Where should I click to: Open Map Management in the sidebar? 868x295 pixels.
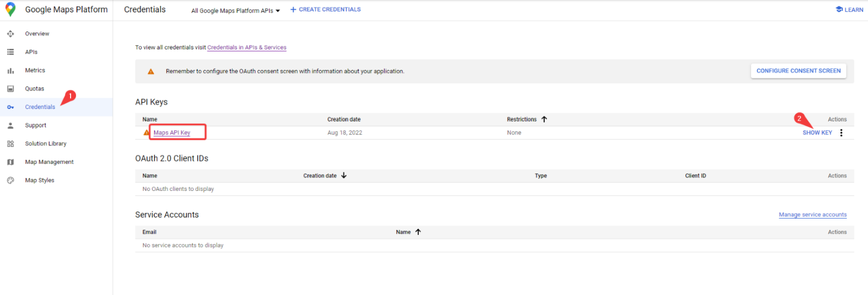click(x=49, y=162)
